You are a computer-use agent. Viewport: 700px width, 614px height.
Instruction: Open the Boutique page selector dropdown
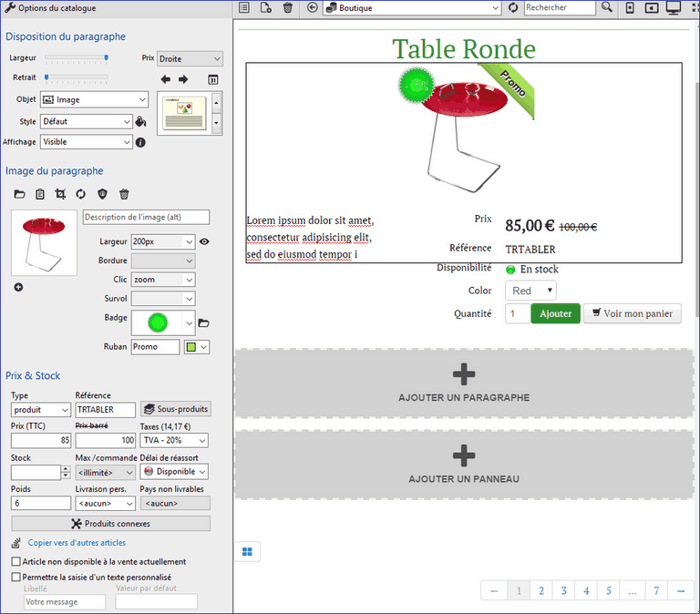(x=411, y=8)
